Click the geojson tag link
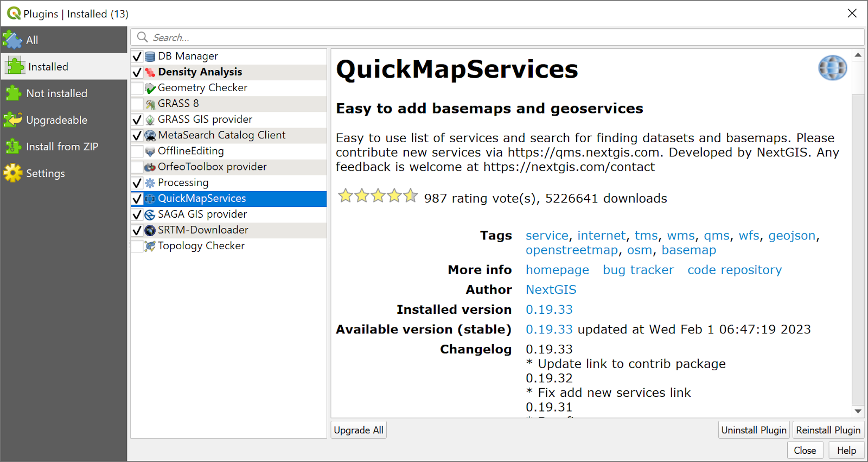Image resolution: width=868 pixels, height=462 pixels. 792,236
